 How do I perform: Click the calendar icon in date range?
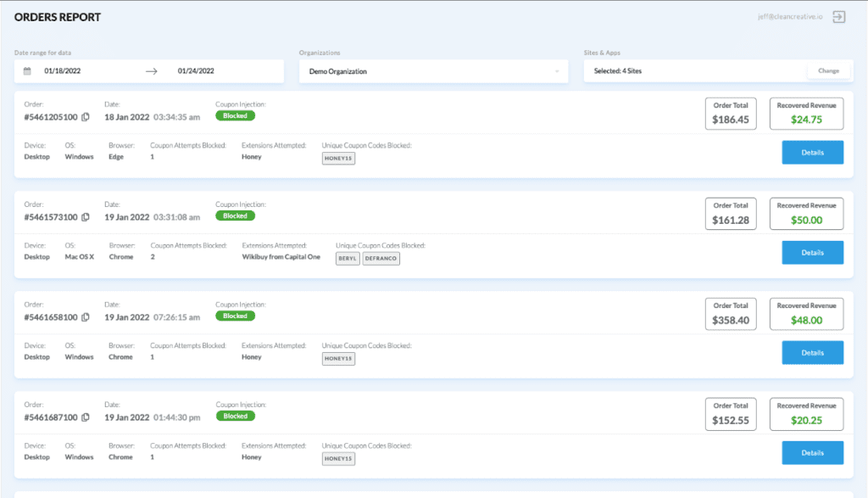(x=27, y=71)
